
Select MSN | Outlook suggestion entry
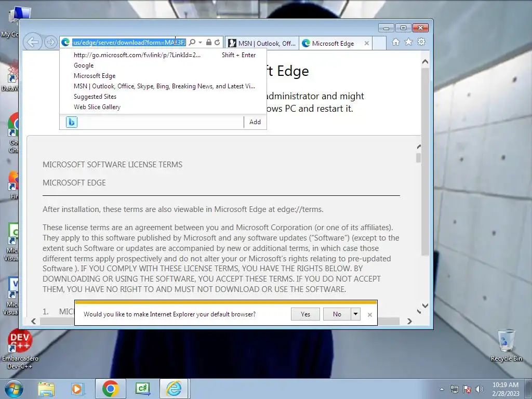163,86
